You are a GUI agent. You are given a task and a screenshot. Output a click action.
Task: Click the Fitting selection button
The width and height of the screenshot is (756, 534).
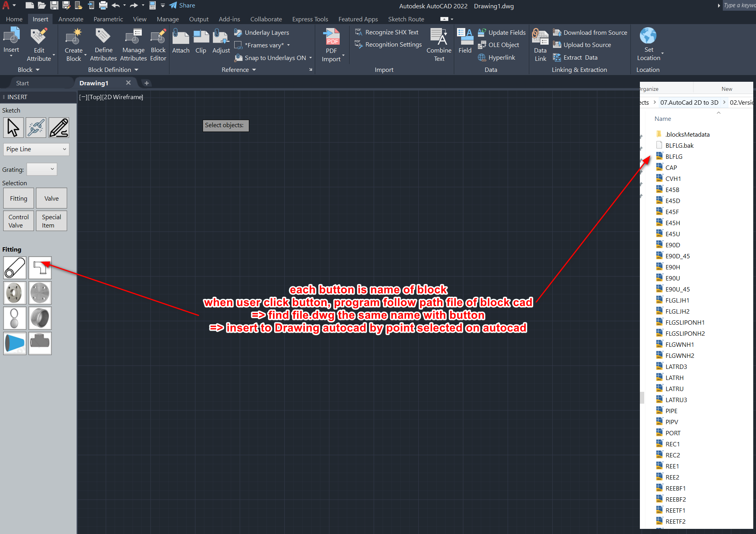point(19,198)
